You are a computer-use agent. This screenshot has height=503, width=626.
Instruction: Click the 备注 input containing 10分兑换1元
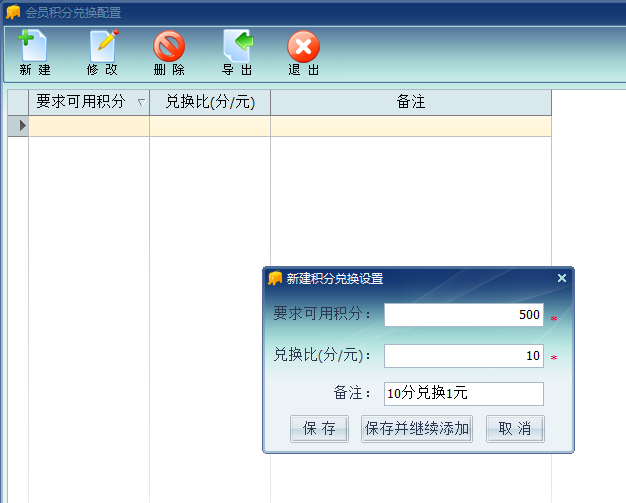[464, 394]
